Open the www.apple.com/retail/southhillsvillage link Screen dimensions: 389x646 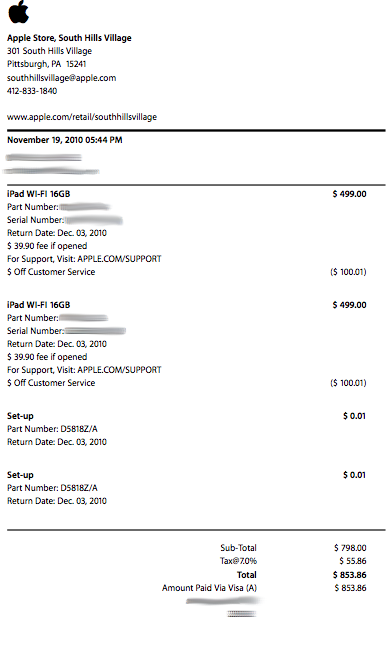(82, 117)
